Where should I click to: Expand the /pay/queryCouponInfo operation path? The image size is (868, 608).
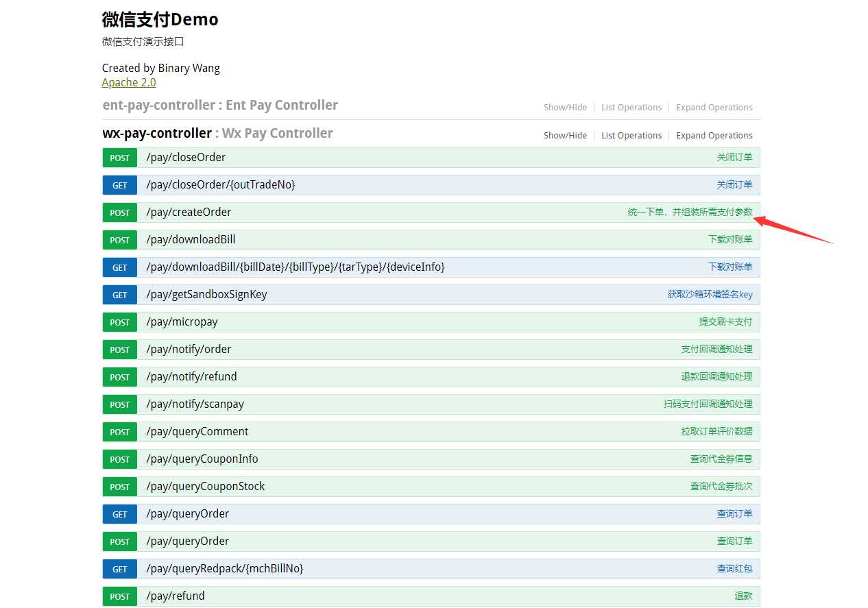pyautogui.click(x=202, y=459)
